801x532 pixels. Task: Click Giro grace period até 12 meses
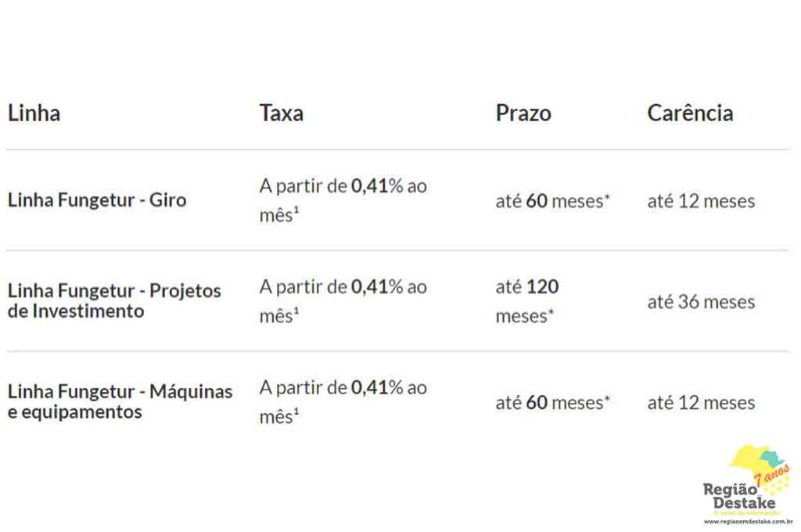coord(701,201)
